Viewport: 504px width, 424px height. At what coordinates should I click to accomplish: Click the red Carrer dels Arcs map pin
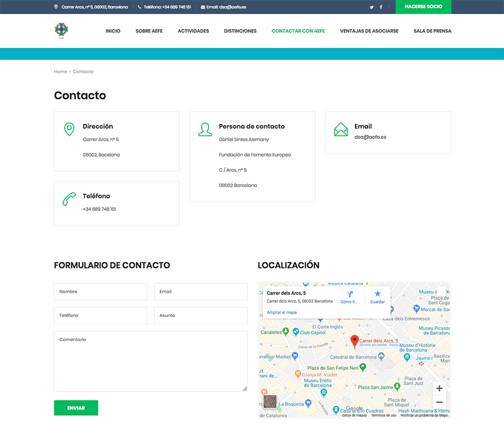(x=354, y=340)
